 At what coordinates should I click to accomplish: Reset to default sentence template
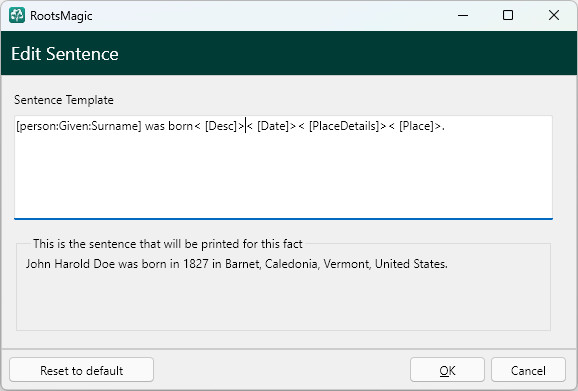click(x=81, y=370)
